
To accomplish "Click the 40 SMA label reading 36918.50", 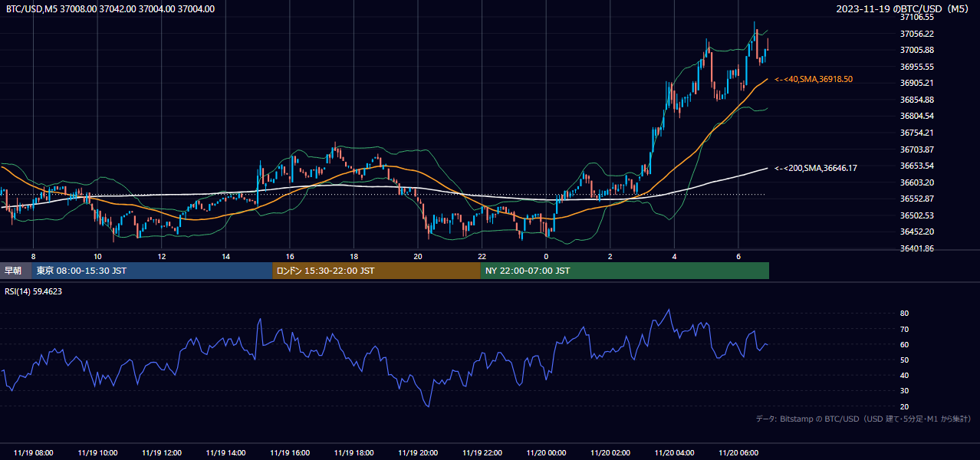I will pyautogui.click(x=814, y=79).
